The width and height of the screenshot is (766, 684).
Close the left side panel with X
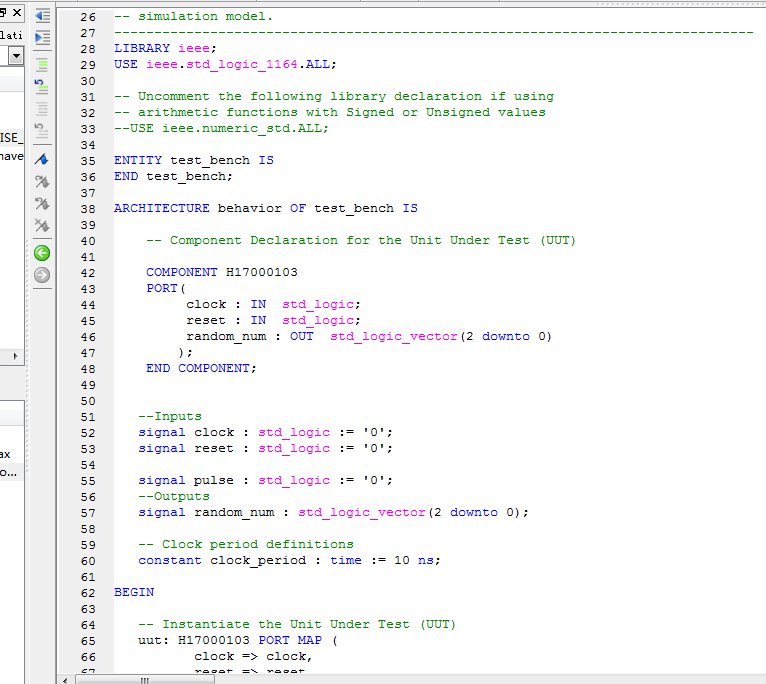click(16, 11)
